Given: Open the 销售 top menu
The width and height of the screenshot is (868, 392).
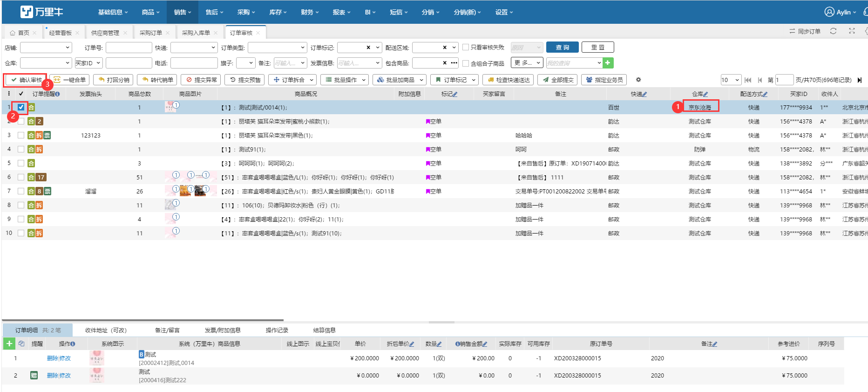Looking at the screenshot, I should click(183, 12).
